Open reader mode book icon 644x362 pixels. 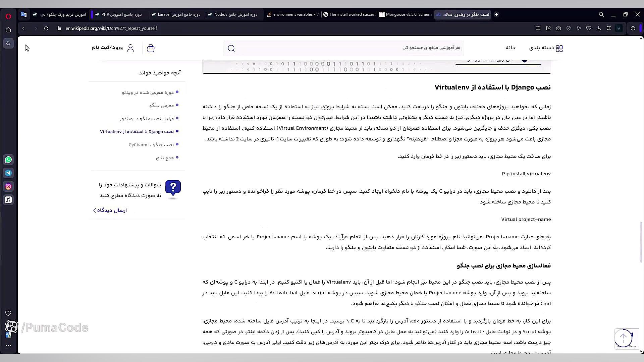click(x=538, y=28)
